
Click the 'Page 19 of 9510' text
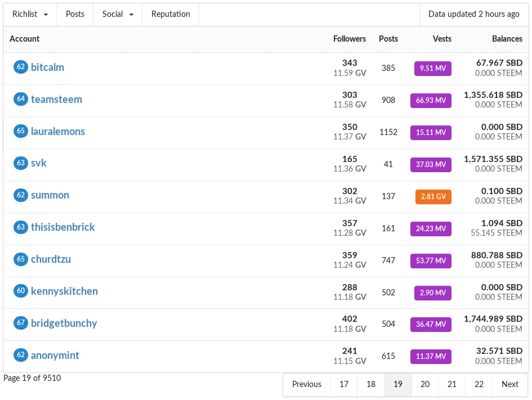[32, 378]
